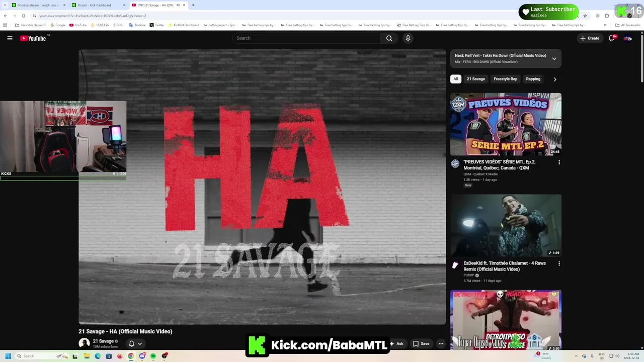This screenshot has height=362, width=644.
Task: Open the Importés depuis IE bookmark folder
Action: tap(30, 25)
